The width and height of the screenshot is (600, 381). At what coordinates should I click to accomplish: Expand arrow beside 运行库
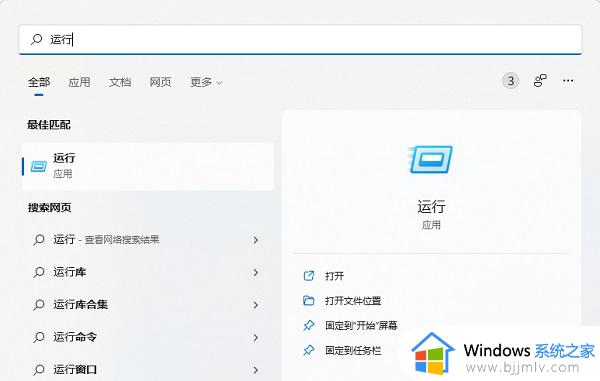click(x=256, y=272)
